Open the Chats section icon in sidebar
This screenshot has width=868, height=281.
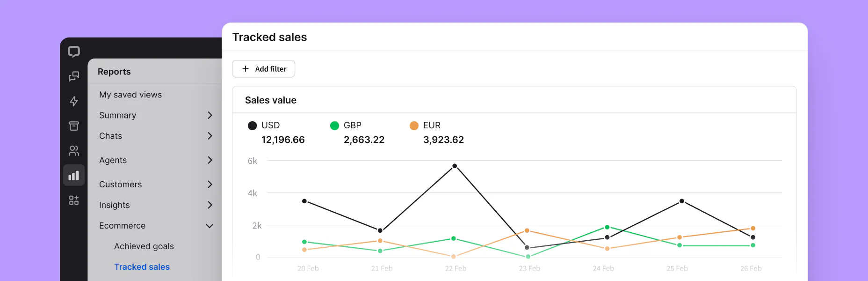(74, 76)
